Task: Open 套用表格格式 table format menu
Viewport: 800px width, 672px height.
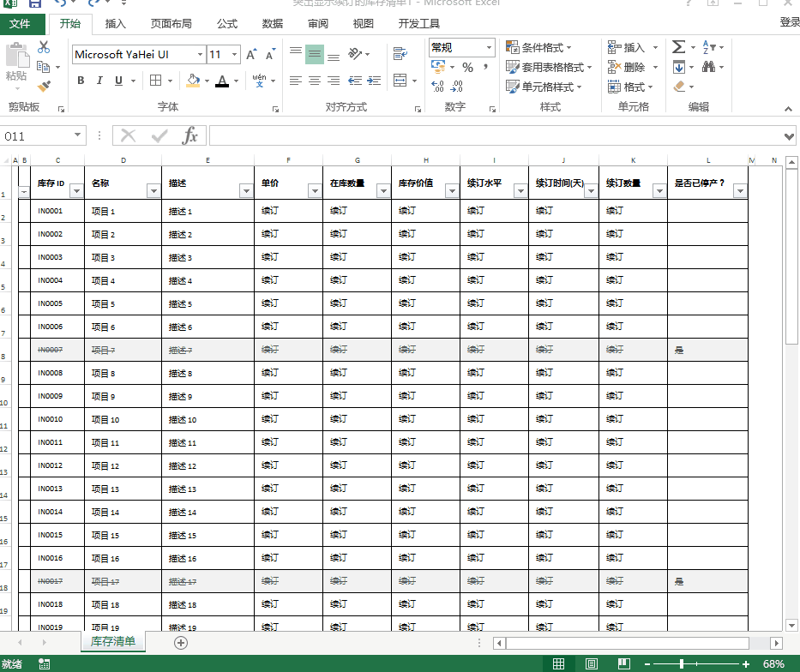Action: (x=549, y=68)
